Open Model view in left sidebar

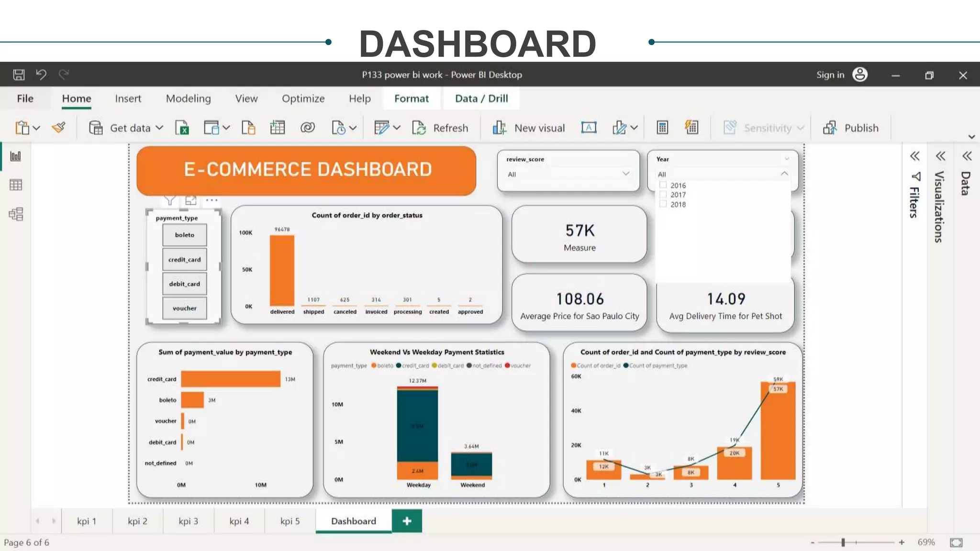click(x=16, y=214)
